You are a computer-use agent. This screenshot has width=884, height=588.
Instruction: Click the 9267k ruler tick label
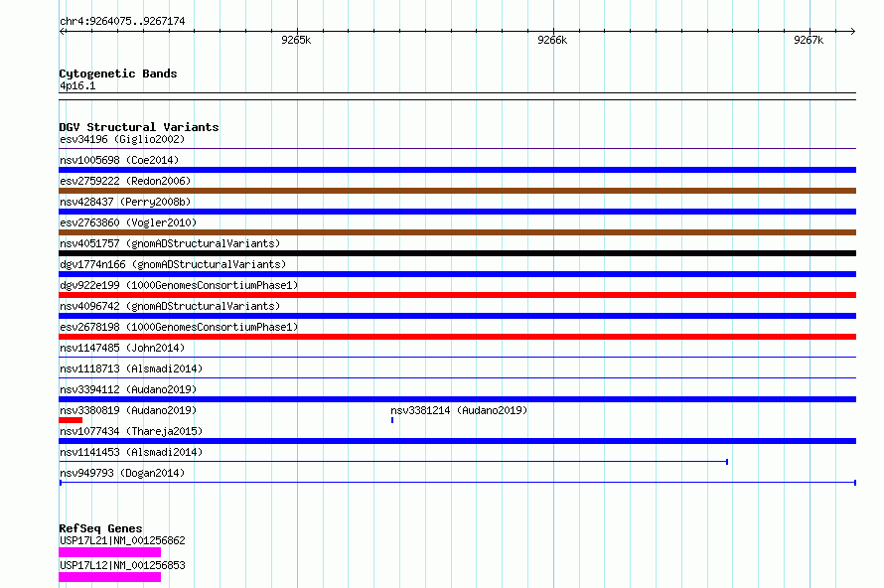tap(809, 40)
